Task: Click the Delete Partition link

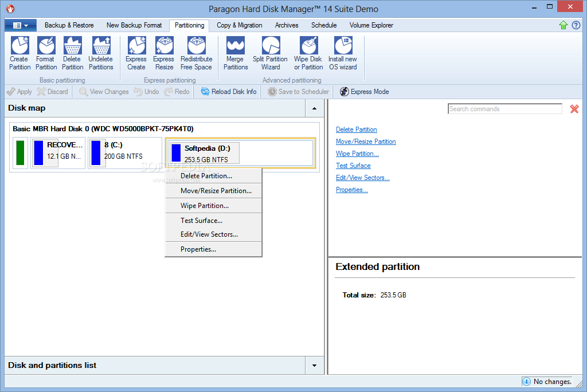Action: point(357,130)
